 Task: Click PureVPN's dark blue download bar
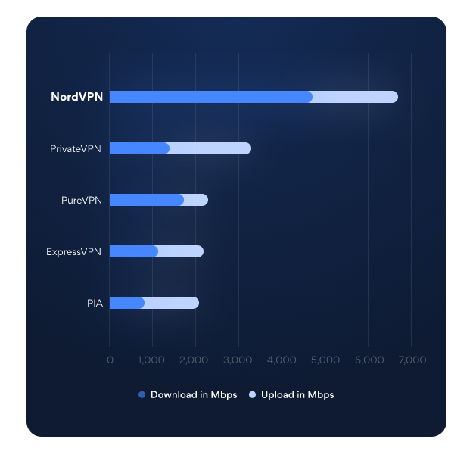click(146, 200)
